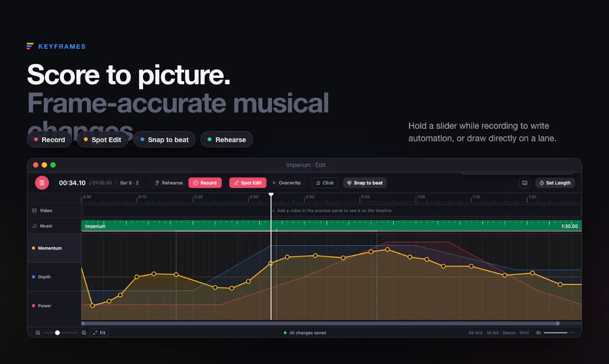The width and height of the screenshot is (609, 364).
Task: Mute audio using the speaker icon
Action: pos(538,333)
